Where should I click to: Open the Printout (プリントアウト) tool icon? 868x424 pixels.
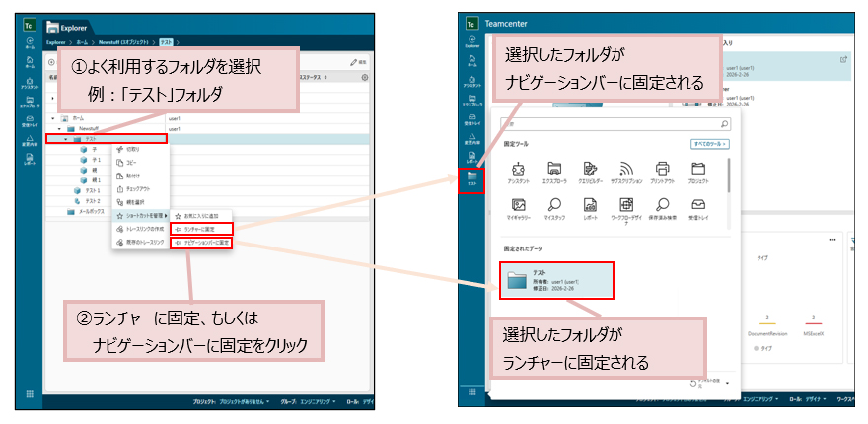click(663, 173)
